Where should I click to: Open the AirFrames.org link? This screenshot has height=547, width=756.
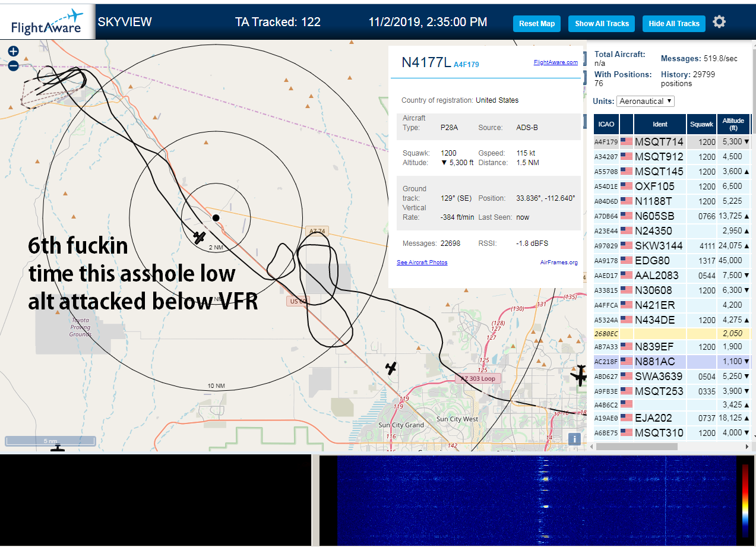(x=559, y=263)
